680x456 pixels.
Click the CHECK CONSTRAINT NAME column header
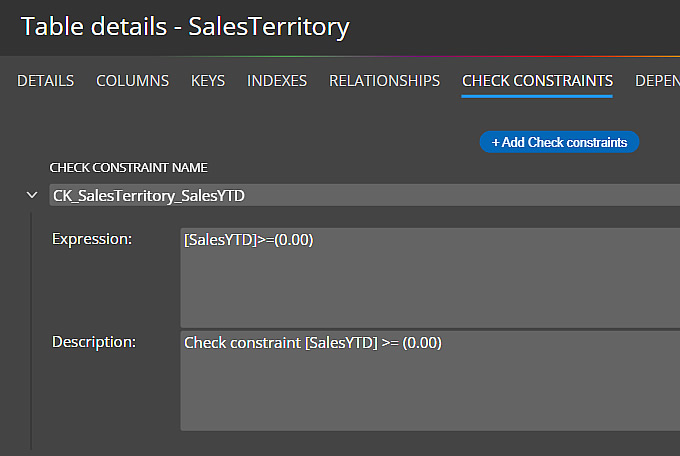128,167
